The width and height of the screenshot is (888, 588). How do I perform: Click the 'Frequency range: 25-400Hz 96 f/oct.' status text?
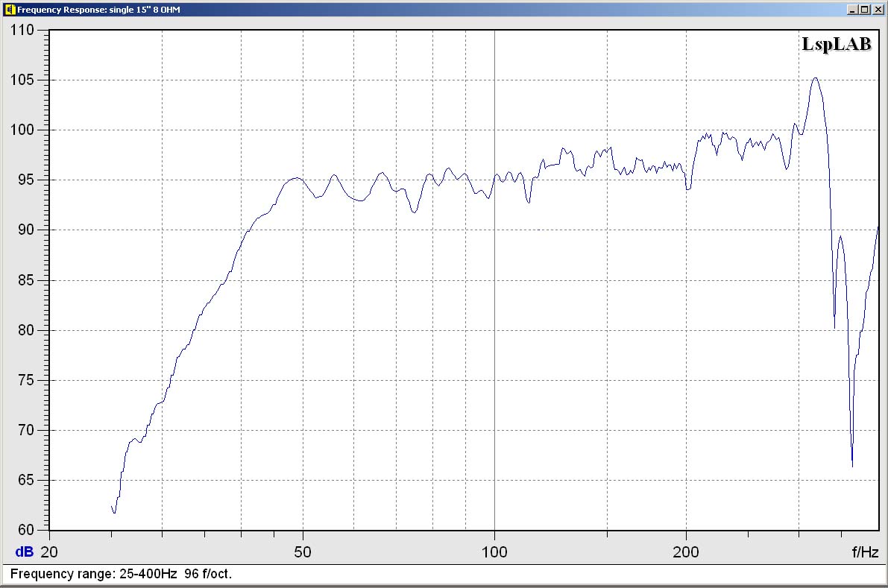[x=121, y=574]
